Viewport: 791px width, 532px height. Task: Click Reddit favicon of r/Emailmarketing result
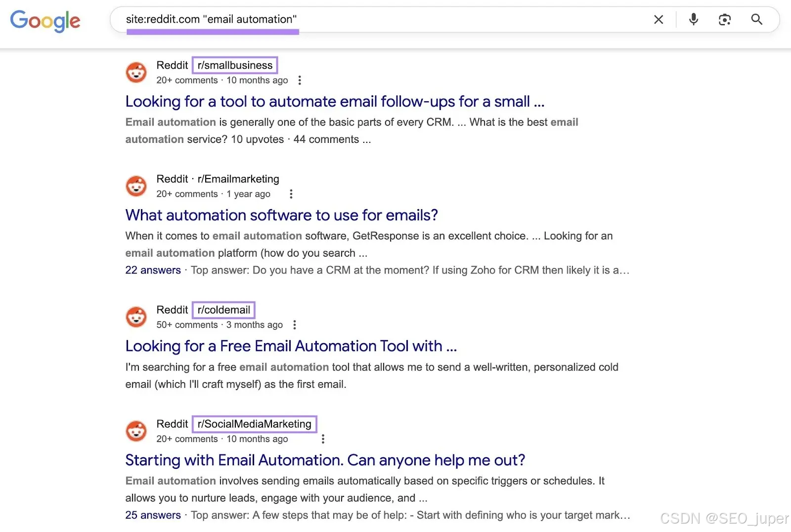coord(136,186)
